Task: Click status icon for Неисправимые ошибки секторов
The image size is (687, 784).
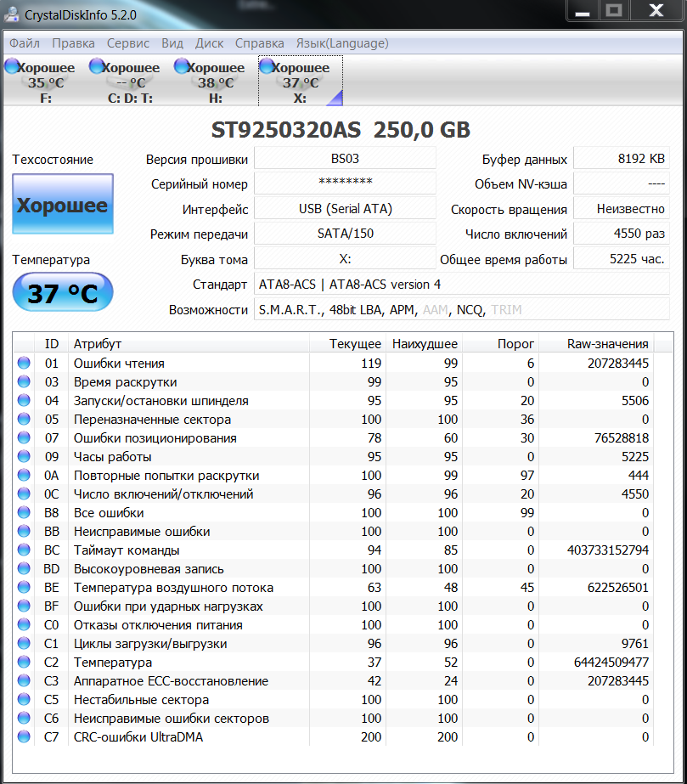Action: click(24, 718)
